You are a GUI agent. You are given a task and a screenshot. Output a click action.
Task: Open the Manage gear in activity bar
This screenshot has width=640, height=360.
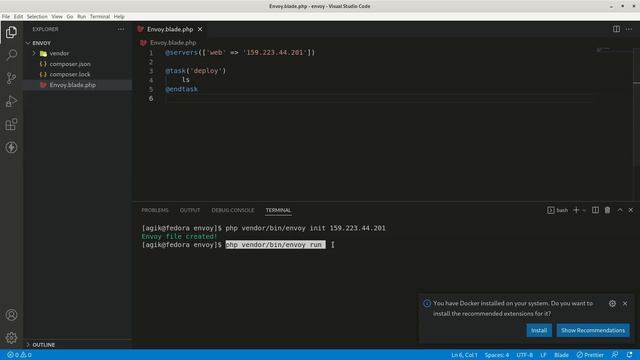click(11, 338)
